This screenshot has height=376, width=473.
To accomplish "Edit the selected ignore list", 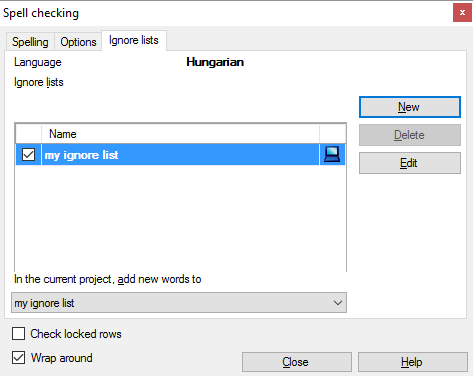I will click(410, 163).
